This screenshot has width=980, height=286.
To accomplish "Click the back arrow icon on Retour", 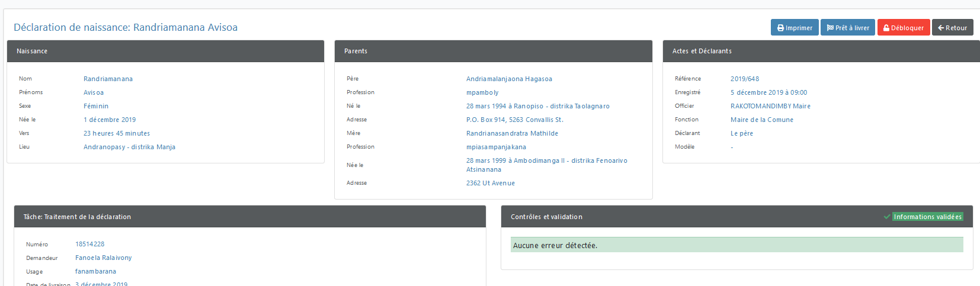I will [x=941, y=28].
